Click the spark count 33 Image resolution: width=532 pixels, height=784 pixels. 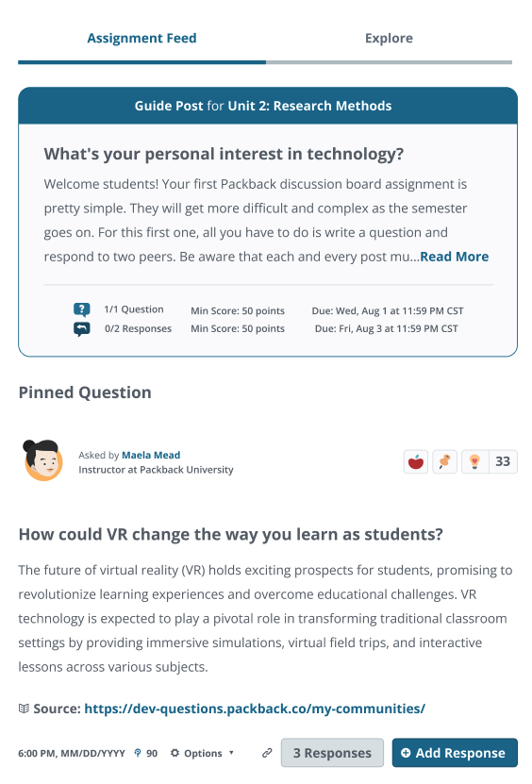[503, 461]
